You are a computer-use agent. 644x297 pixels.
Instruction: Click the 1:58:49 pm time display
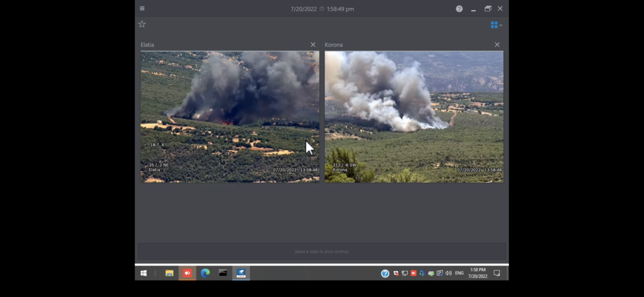pyautogui.click(x=340, y=9)
